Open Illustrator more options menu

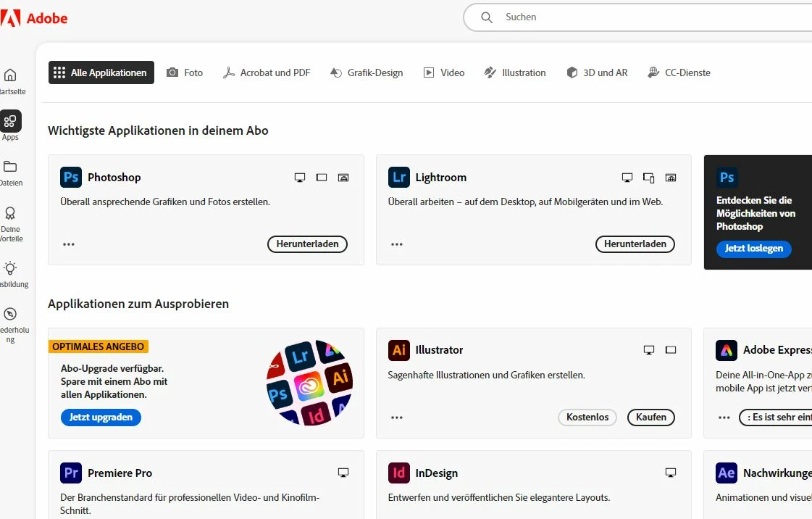click(x=397, y=418)
